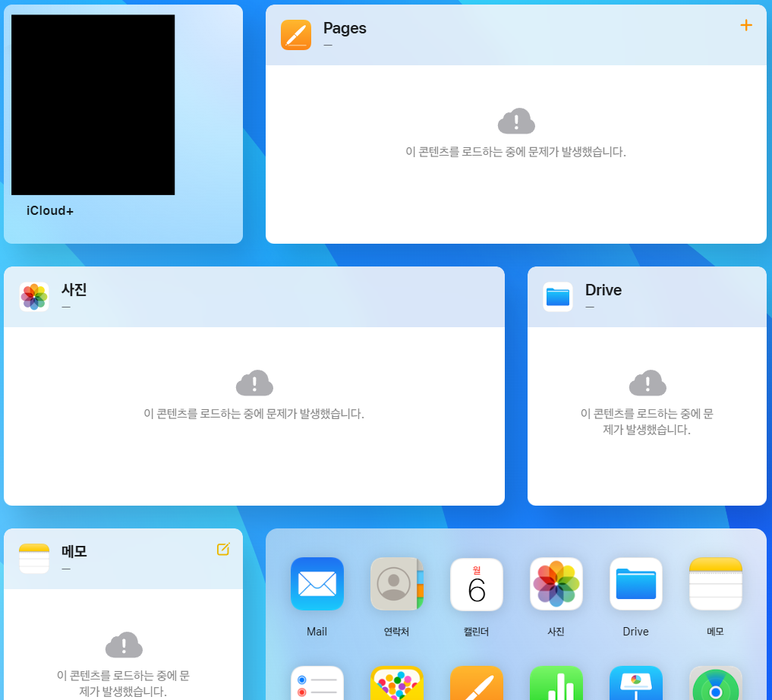
Task: Click the cloud warning icon in 사진 widget
Action: click(254, 383)
